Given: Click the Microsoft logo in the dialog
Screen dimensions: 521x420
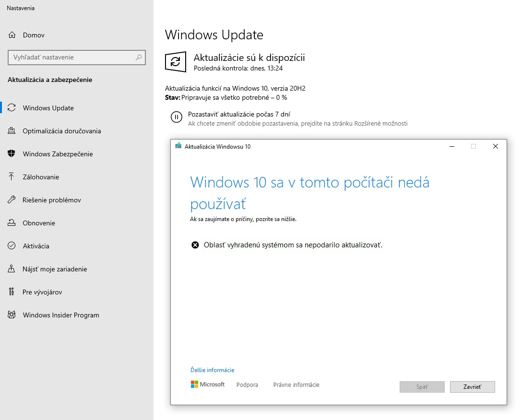Looking at the screenshot, I should click(208, 385).
